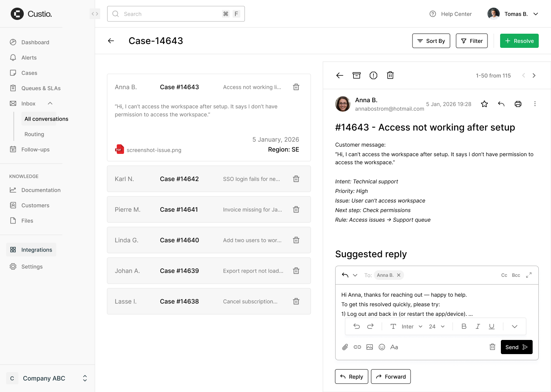Click the green Resolve button
Image resolution: width=551 pixels, height=392 pixels.
[519, 41]
